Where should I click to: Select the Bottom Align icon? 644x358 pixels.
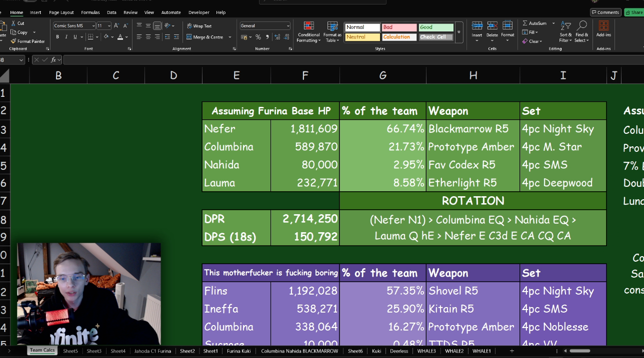(157, 25)
